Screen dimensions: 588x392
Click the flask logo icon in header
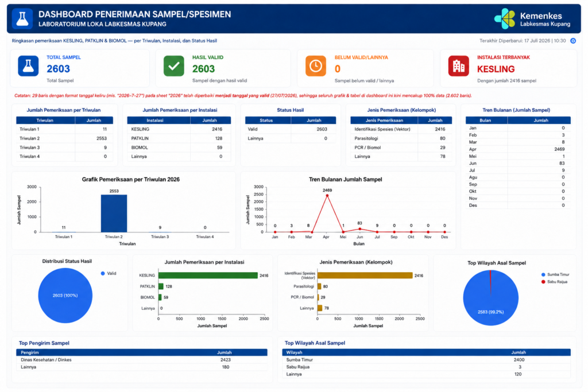point(22,19)
